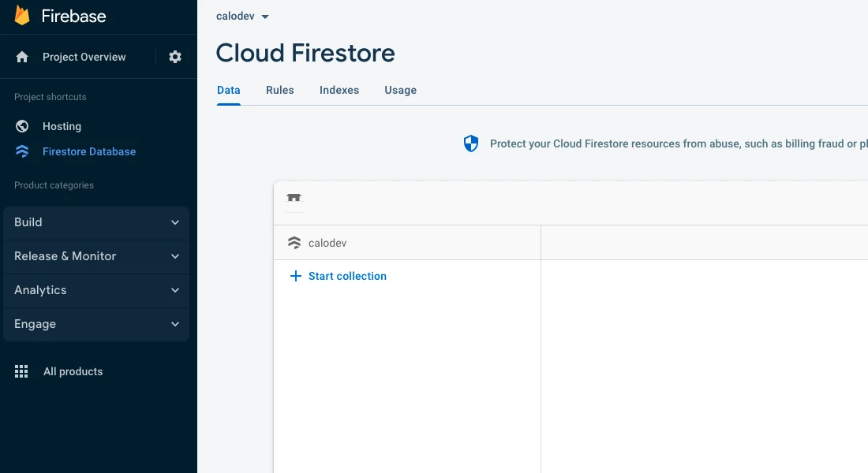This screenshot has width=868, height=473.
Task: Click the Firebase wordmark
Action: pos(73,16)
